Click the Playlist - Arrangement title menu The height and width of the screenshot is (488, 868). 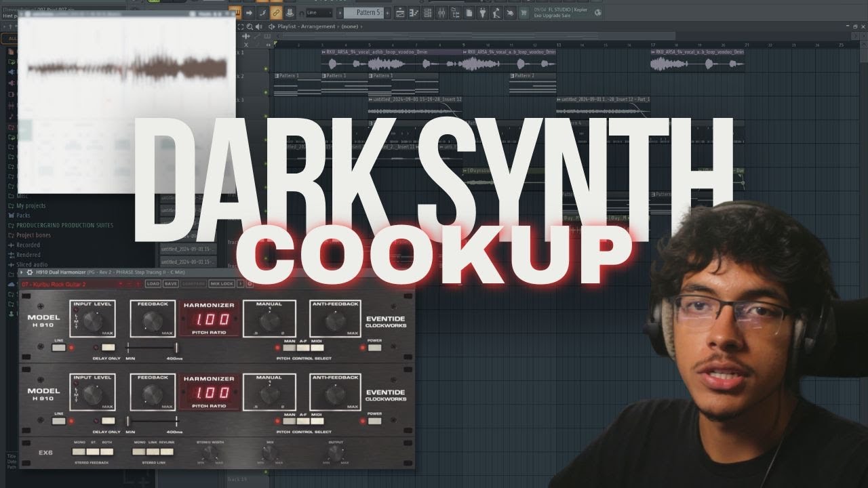point(306,26)
